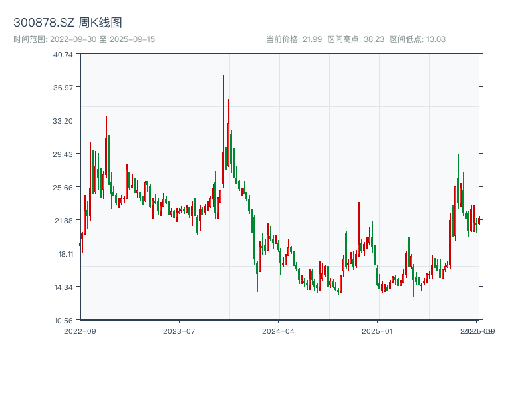Click the 40.74 y-axis tick label
This screenshot has width=532, height=399.
pyautogui.click(x=63, y=58)
